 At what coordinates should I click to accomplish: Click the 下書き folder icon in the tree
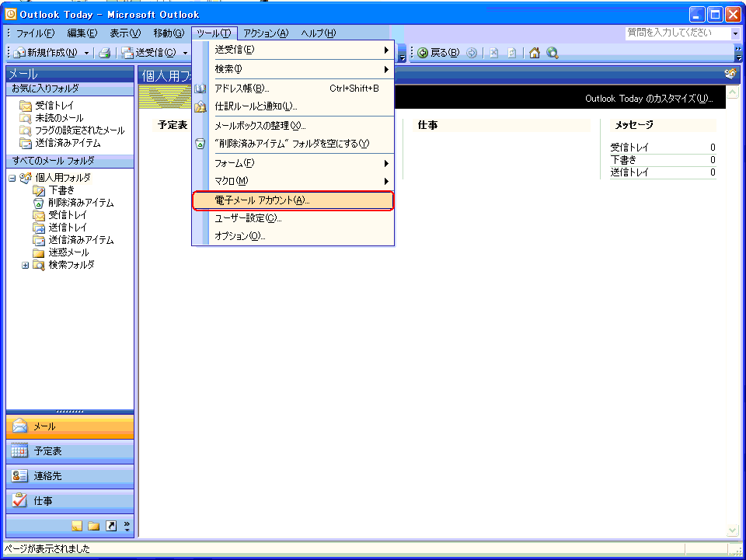(x=39, y=190)
